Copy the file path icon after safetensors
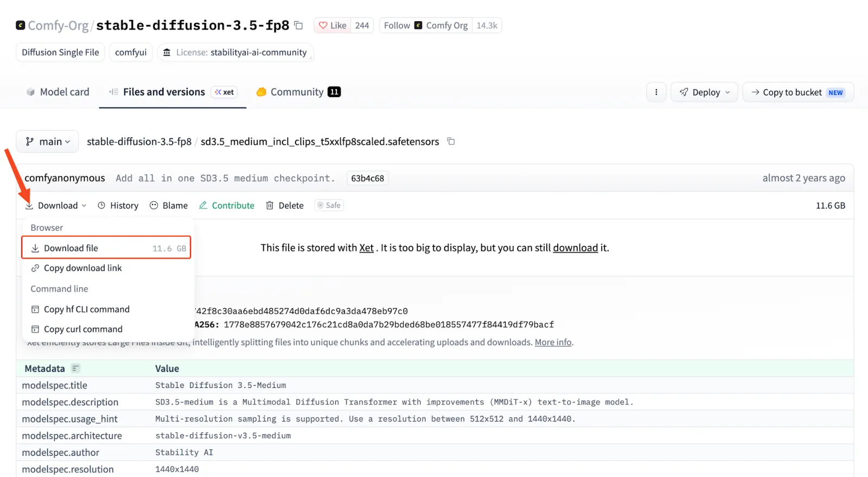868x477 pixels. click(x=451, y=141)
